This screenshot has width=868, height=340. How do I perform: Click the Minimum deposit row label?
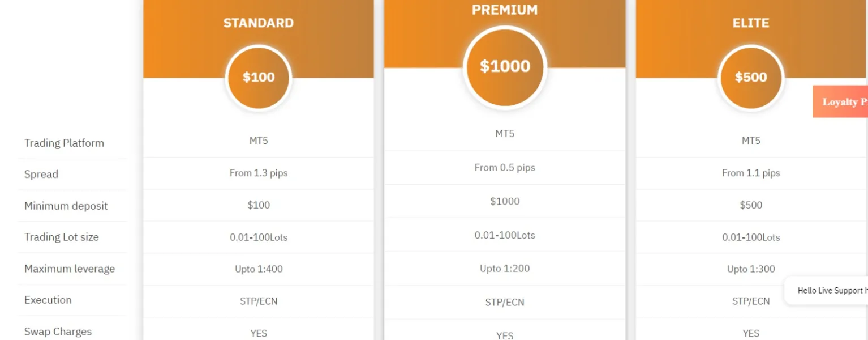tap(66, 206)
